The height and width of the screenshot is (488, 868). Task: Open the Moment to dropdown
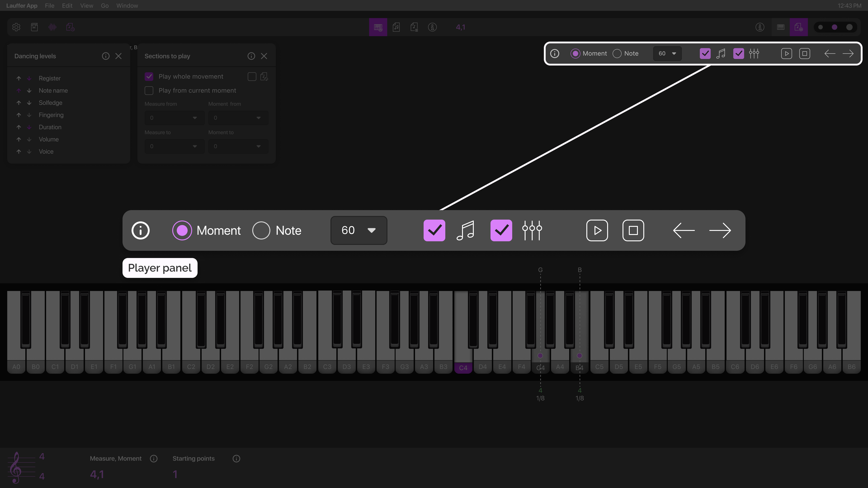238,146
